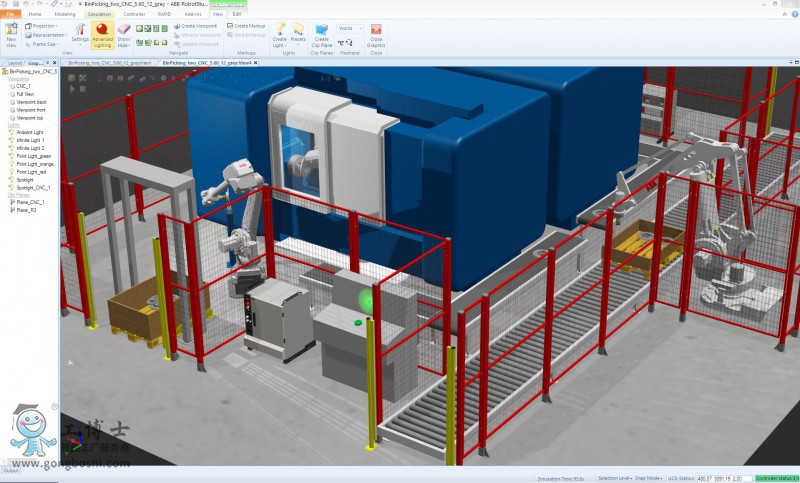Open the first BinPicking View1 document tab

[x=109, y=63]
